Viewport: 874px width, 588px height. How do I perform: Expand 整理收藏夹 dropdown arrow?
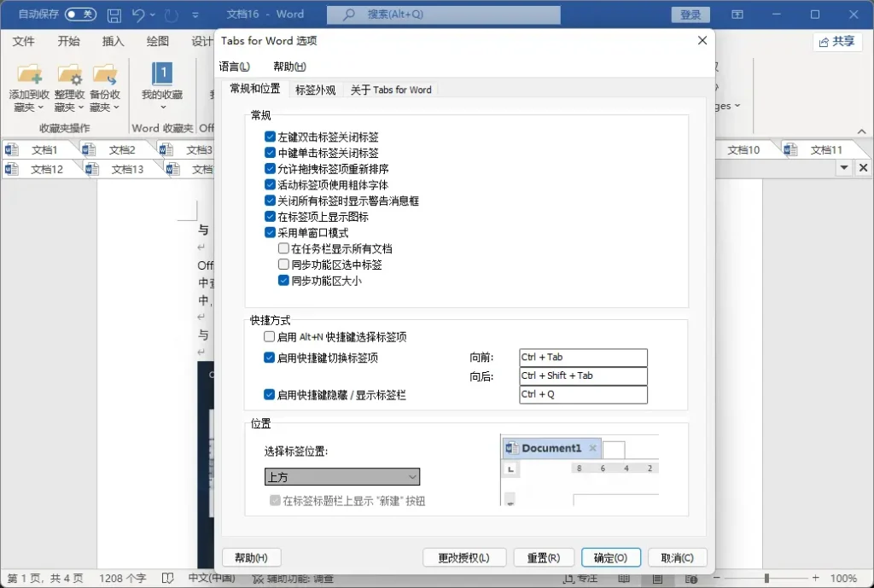tap(80, 107)
